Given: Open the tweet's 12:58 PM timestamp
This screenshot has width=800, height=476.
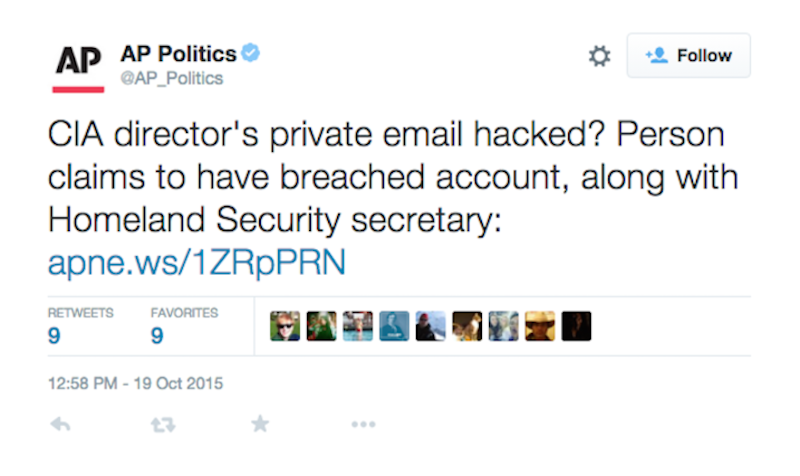Looking at the screenshot, I should click(135, 382).
